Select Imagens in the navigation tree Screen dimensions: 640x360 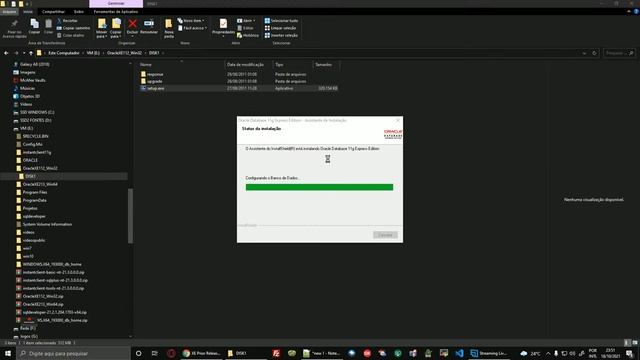27,72
